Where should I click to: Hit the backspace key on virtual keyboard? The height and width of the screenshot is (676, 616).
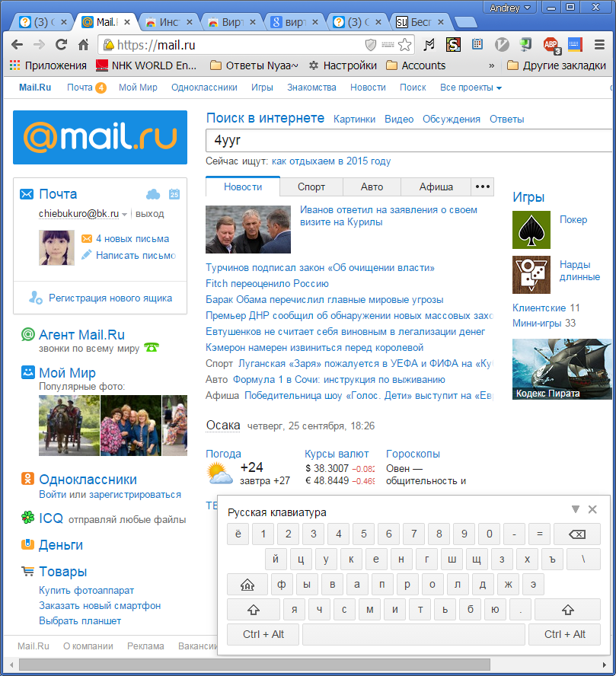[x=576, y=534]
